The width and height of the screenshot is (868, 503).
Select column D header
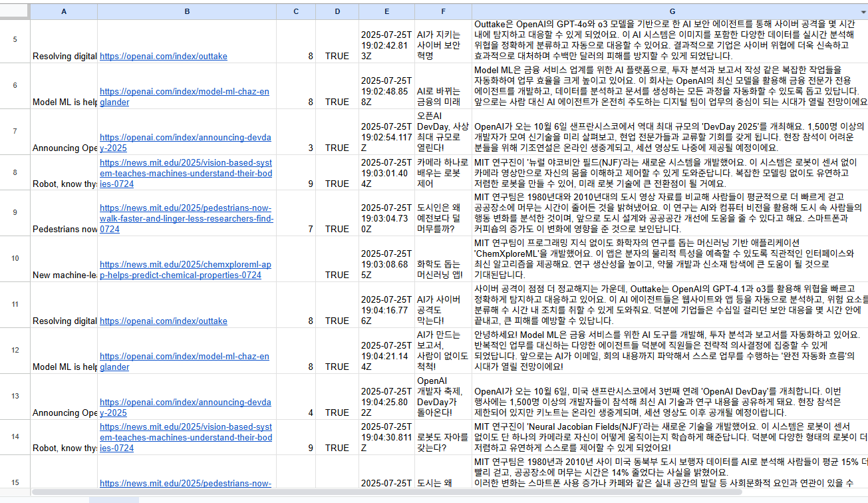(x=337, y=11)
